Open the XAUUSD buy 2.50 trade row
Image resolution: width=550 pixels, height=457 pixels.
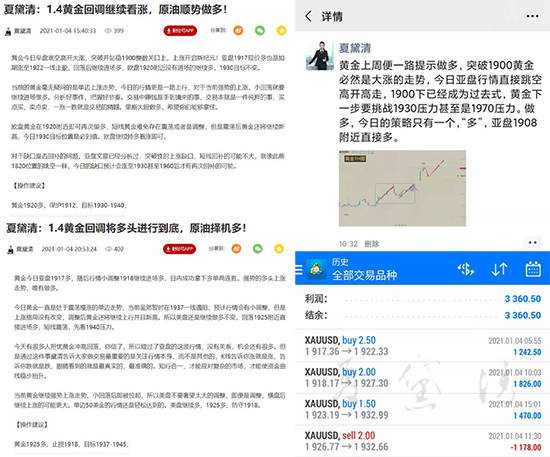tap(423, 346)
